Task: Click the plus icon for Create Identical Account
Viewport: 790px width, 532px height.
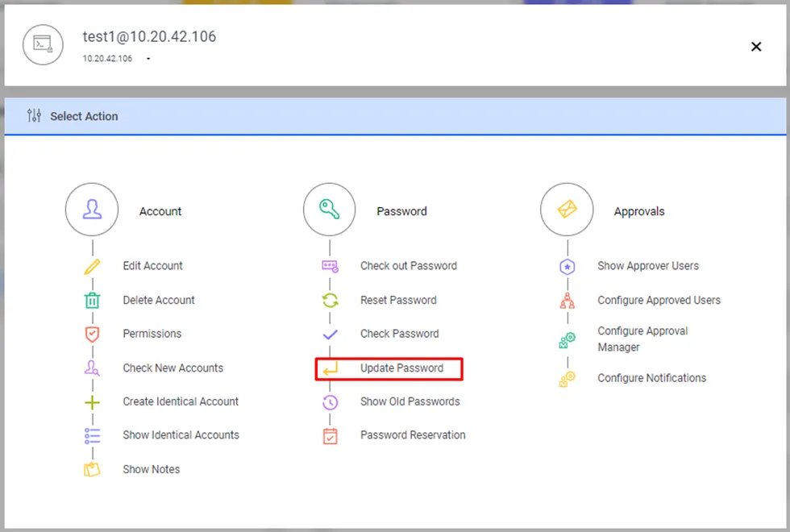Action: (x=92, y=402)
